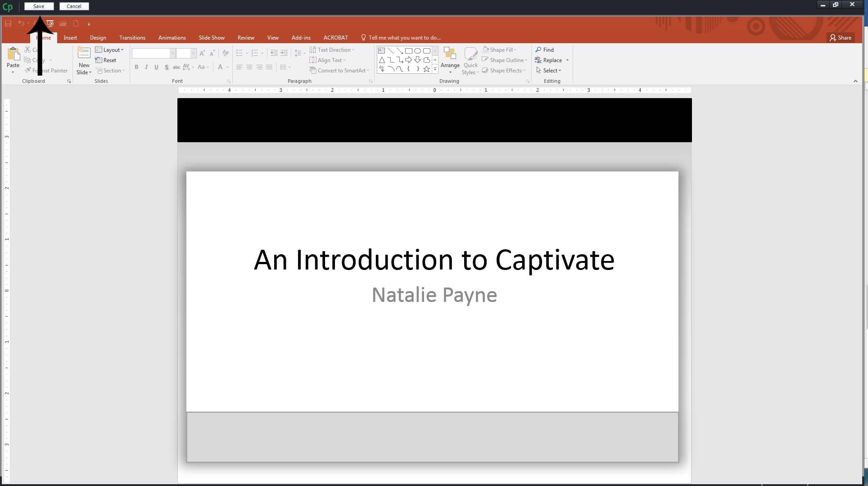Click the subtitle Natalie Payne
This screenshot has width=868, height=486.
434,296
